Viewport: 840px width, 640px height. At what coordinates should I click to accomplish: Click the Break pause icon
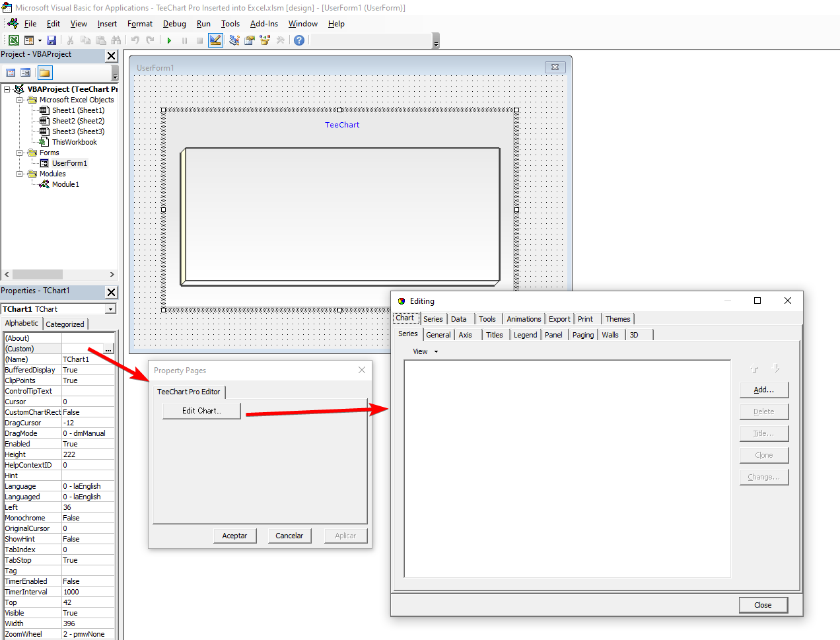(x=184, y=40)
